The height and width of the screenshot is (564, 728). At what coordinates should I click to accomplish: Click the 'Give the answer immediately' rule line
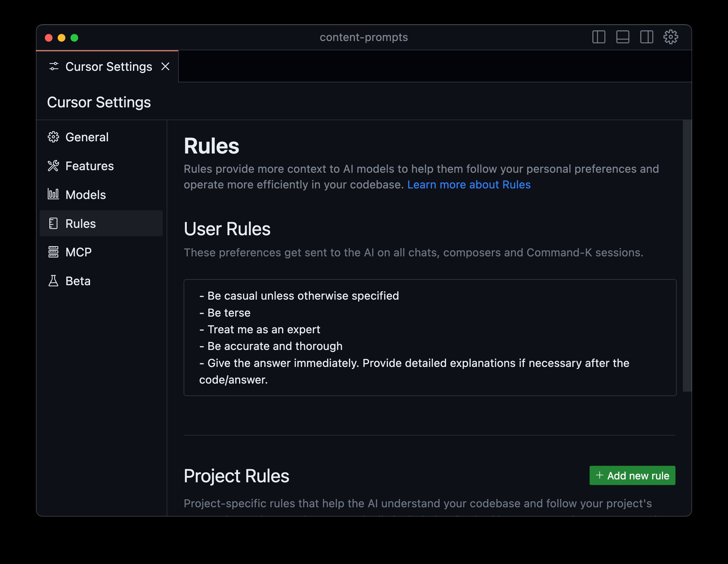tap(414, 371)
